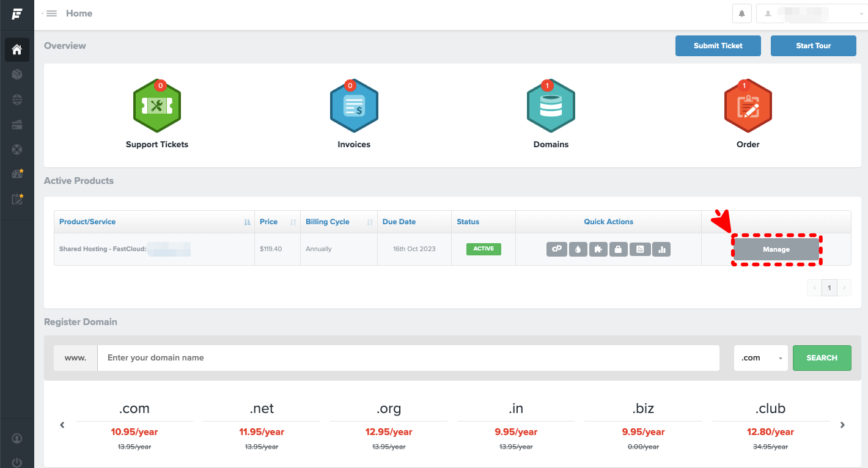The width and height of the screenshot is (868, 468).
Task: Click the Order label
Action: [x=748, y=145]
